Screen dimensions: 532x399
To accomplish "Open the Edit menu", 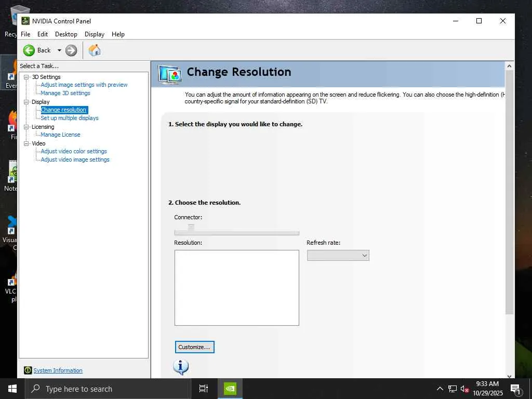I will click(x=43, y=34).
